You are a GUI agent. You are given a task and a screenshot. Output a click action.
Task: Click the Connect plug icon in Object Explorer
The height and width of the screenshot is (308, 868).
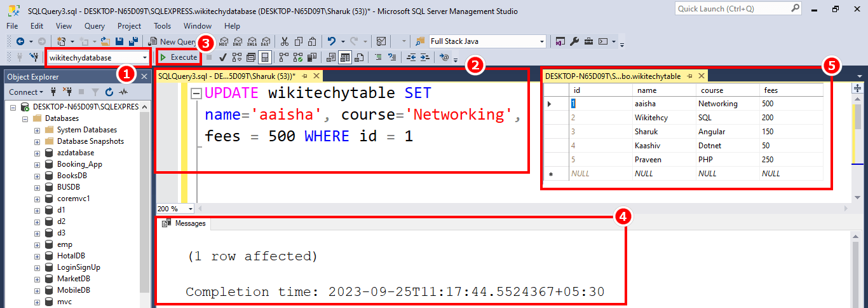click(54, 92)
